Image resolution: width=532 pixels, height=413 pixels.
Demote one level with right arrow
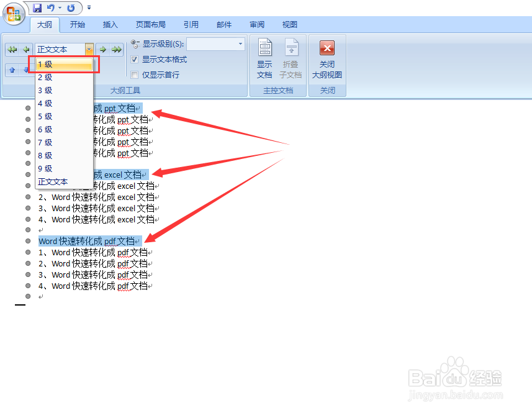coord(103,50)
